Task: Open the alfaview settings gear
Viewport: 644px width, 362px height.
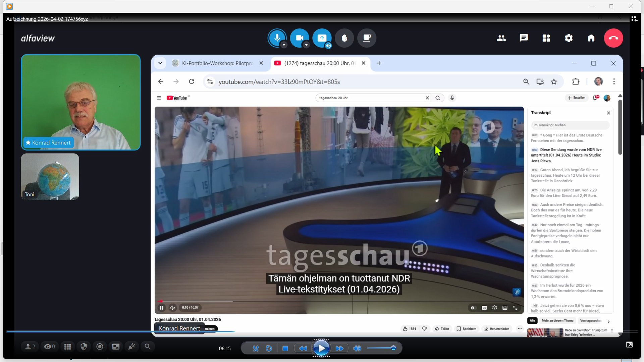Action: tap(569, 38)
